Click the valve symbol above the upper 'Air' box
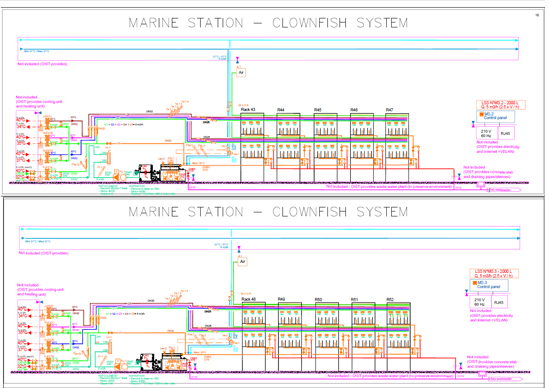 237,60
